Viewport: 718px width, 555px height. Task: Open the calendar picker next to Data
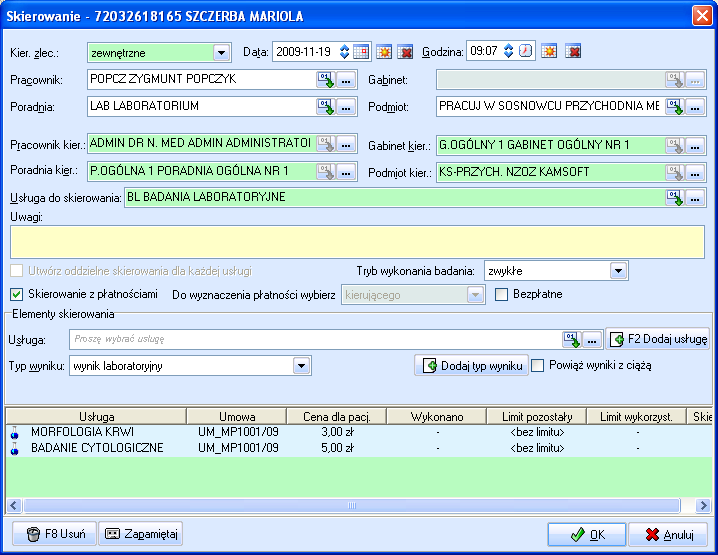(x=361, y=51)
